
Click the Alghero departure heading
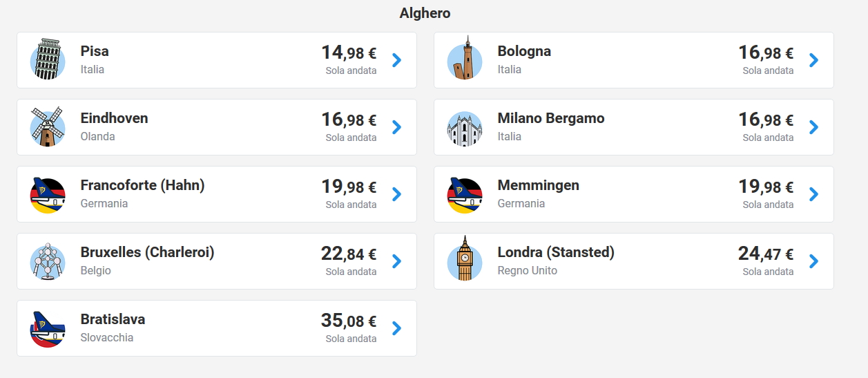(x=425, y=13)
